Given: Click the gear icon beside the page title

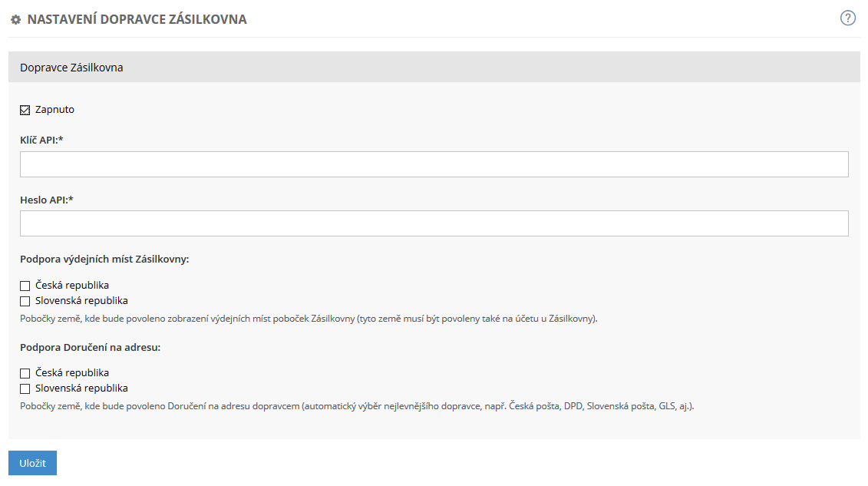Looking at the screenshot, I should point(16,20).
